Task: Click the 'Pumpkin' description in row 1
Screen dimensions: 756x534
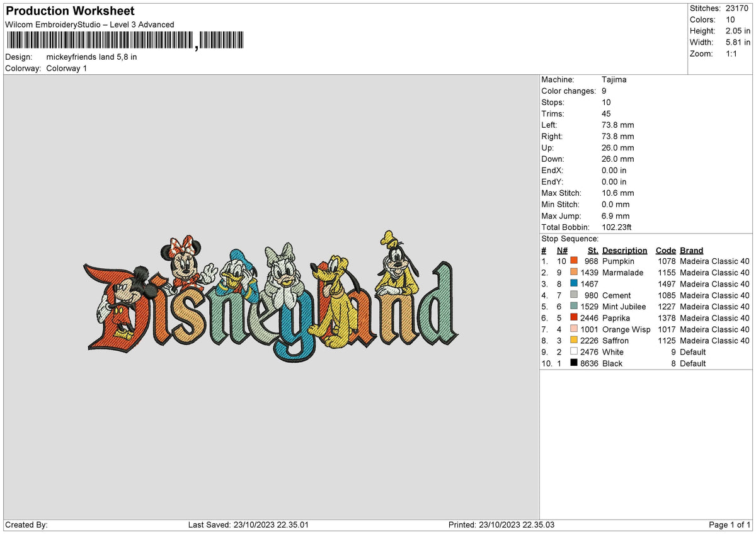Action: [x=618, y=261]
